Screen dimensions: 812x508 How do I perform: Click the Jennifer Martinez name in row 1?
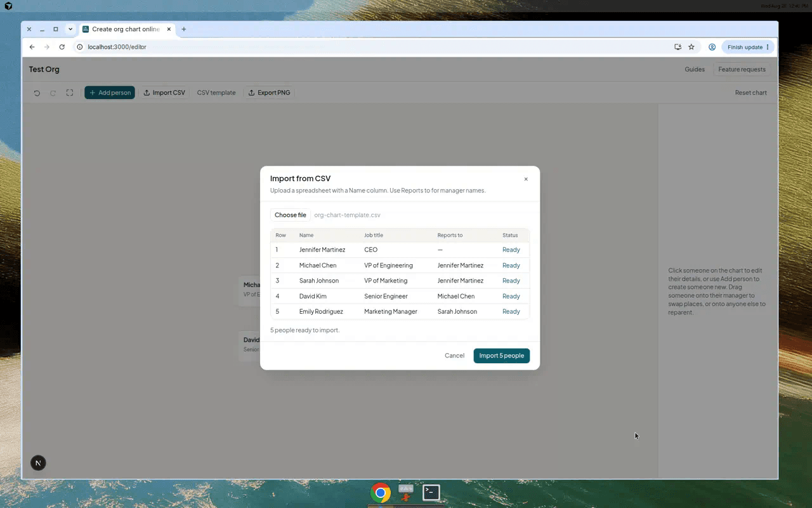pyautogui.click(x=322, y=250)
